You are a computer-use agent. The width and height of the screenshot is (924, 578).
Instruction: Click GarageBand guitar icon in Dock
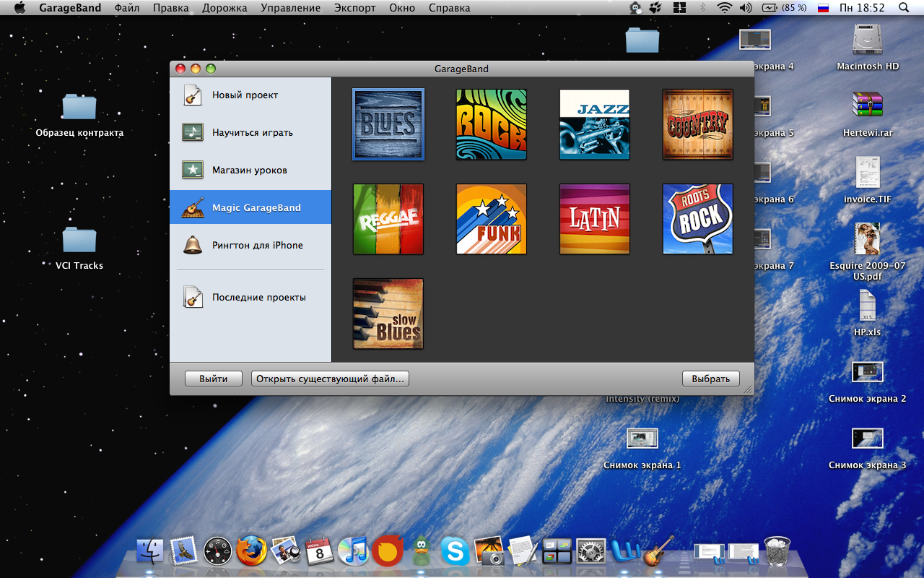[658, 551]
